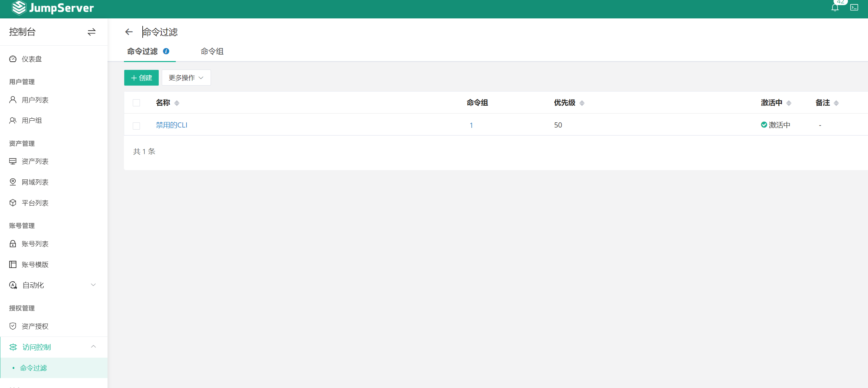
Task: Open 仪表盘 dashboard in sidebar
Action: coord(31,59)
